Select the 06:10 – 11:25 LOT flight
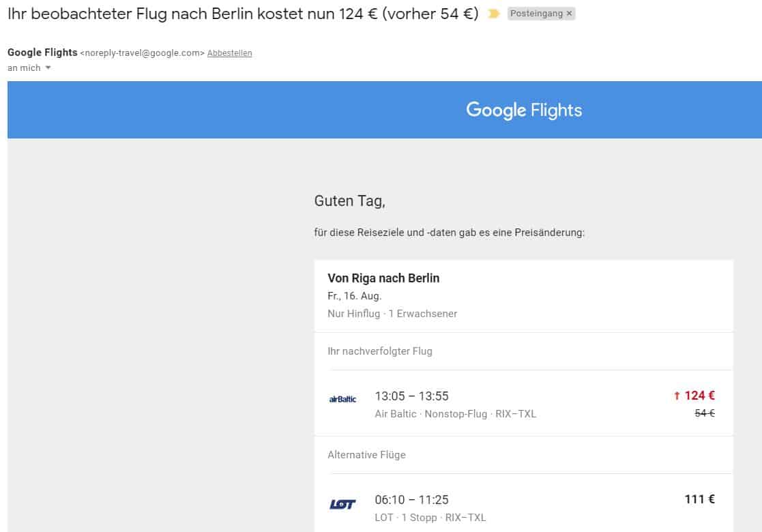This screenshot has height=532, width=762. pyautogui.click(x=411, y=500)
